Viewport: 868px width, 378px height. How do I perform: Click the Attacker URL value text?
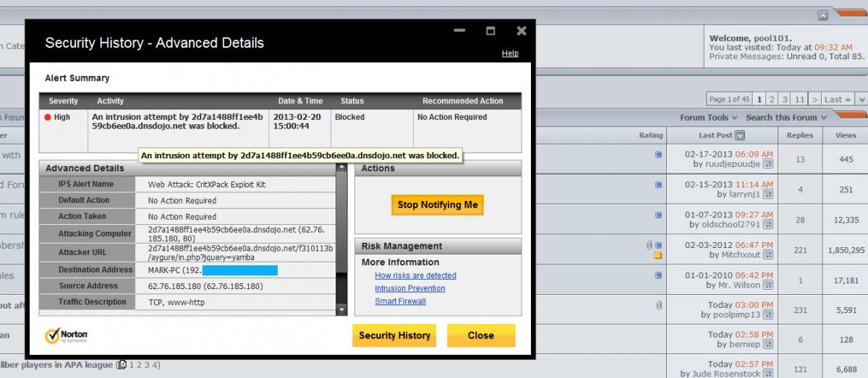[240, 253]
